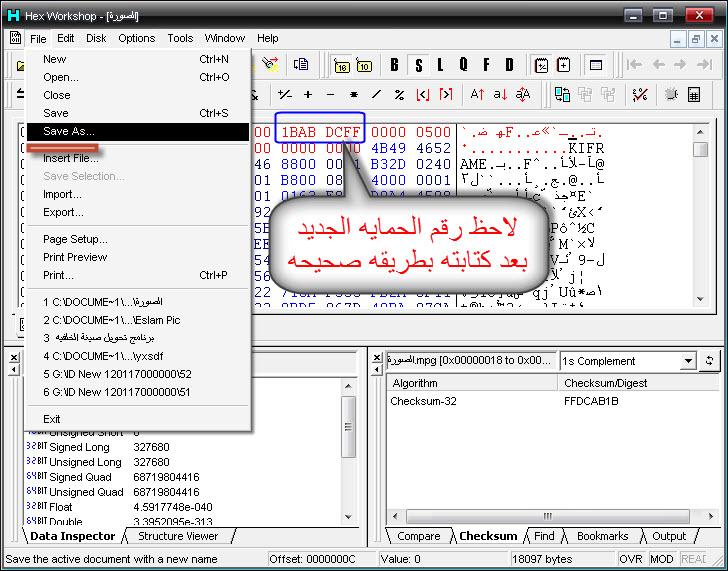This screenshot has height=571, width=728.
Task: Click the invert case aA icon
Action: 523,95
